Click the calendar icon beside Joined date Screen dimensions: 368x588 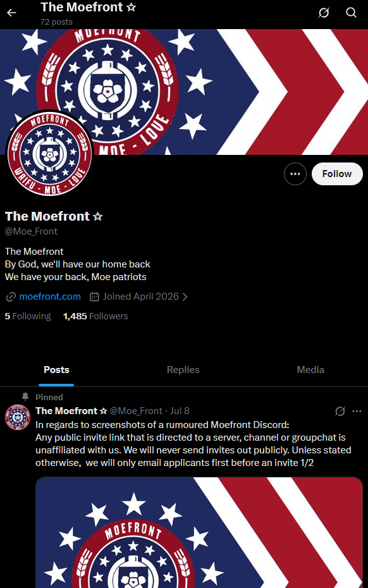pos(95,297)
